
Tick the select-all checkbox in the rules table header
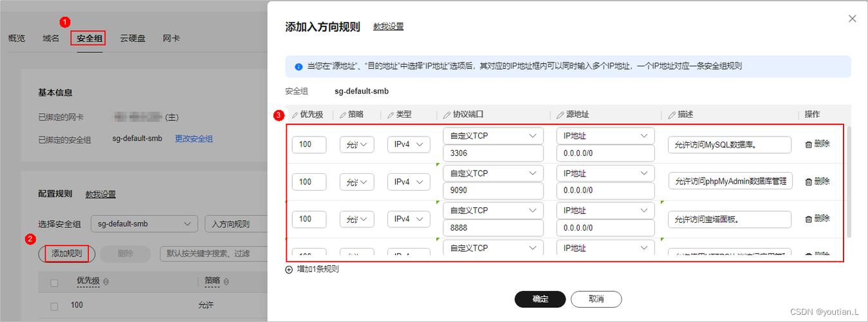pos(54,282)
